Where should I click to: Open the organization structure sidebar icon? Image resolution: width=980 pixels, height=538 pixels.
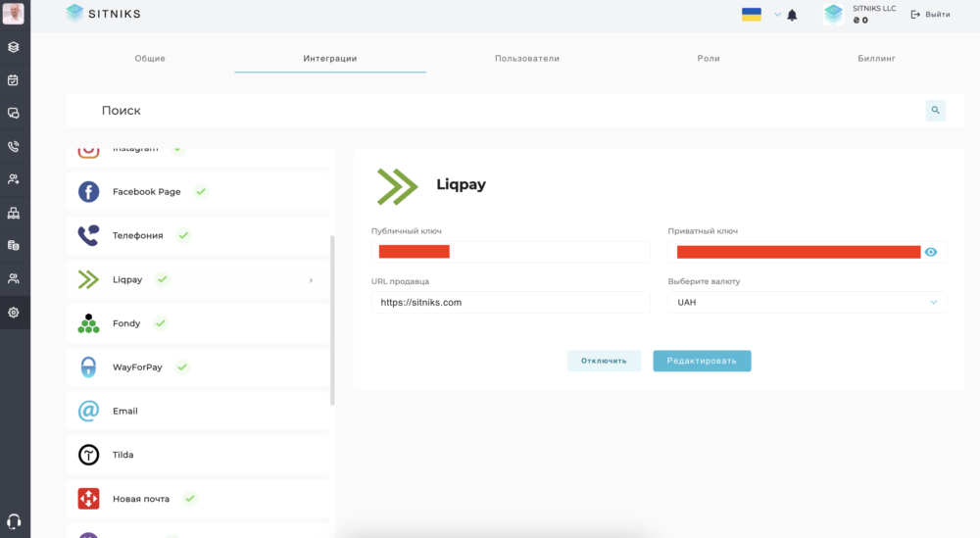[x=13, y=213]
